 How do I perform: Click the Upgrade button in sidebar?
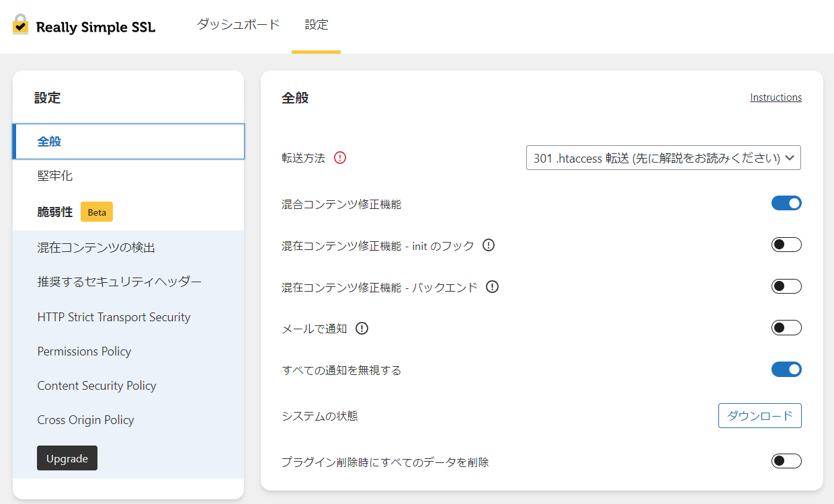click(67, 458)
